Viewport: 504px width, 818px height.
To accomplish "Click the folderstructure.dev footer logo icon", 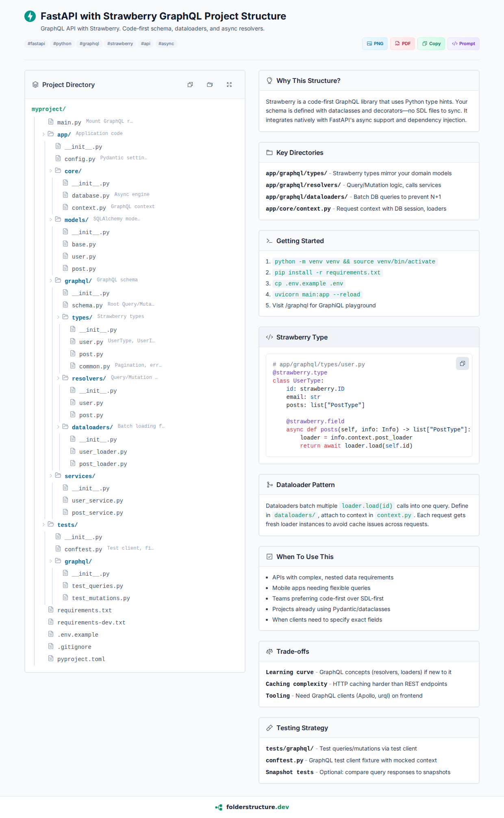I will (x=219, y=807).
